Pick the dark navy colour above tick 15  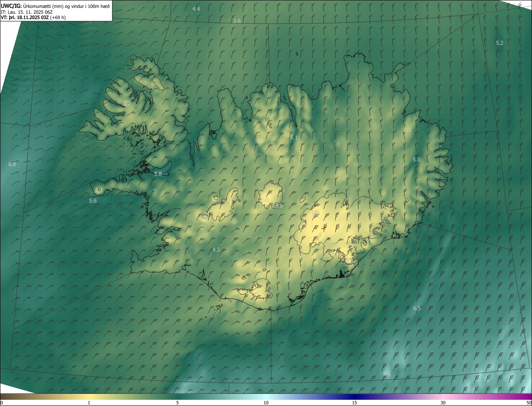(x=355, y=396)
